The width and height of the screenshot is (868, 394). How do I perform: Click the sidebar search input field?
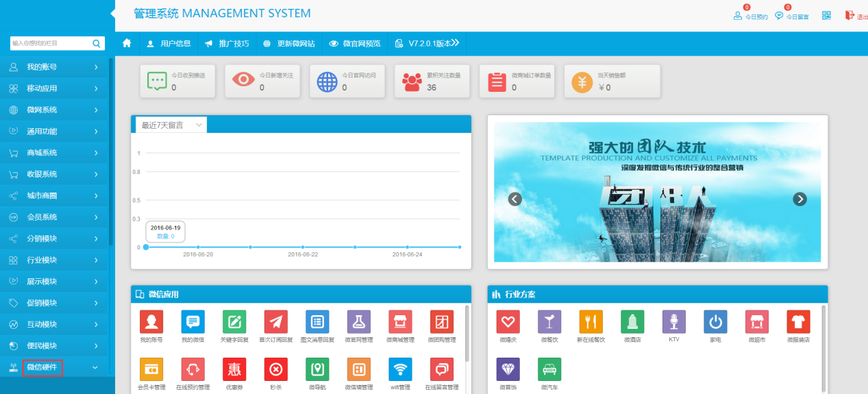51,43
